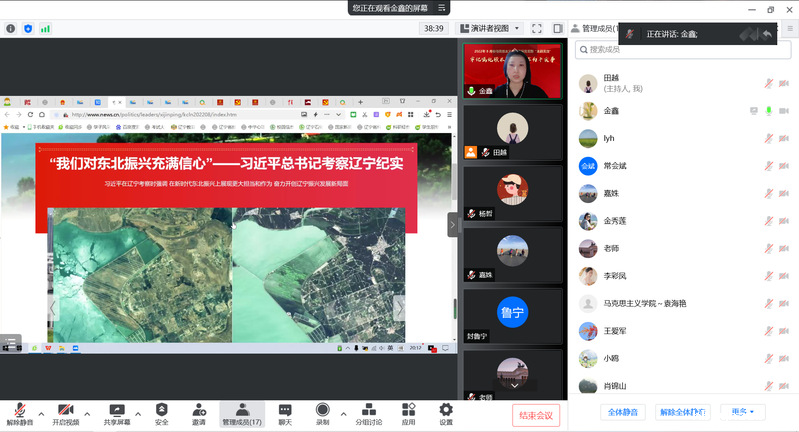Toggle mute for member lyh

[x=769, y=138]
